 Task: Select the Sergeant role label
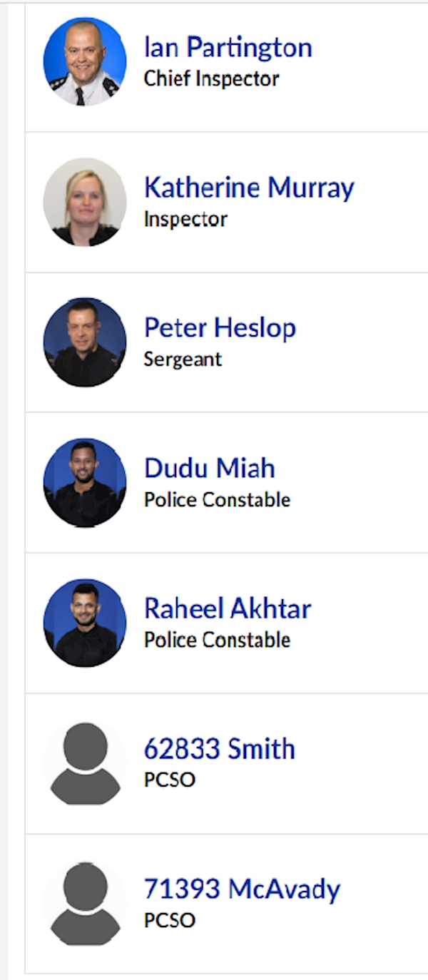click(x=183, y=359)
